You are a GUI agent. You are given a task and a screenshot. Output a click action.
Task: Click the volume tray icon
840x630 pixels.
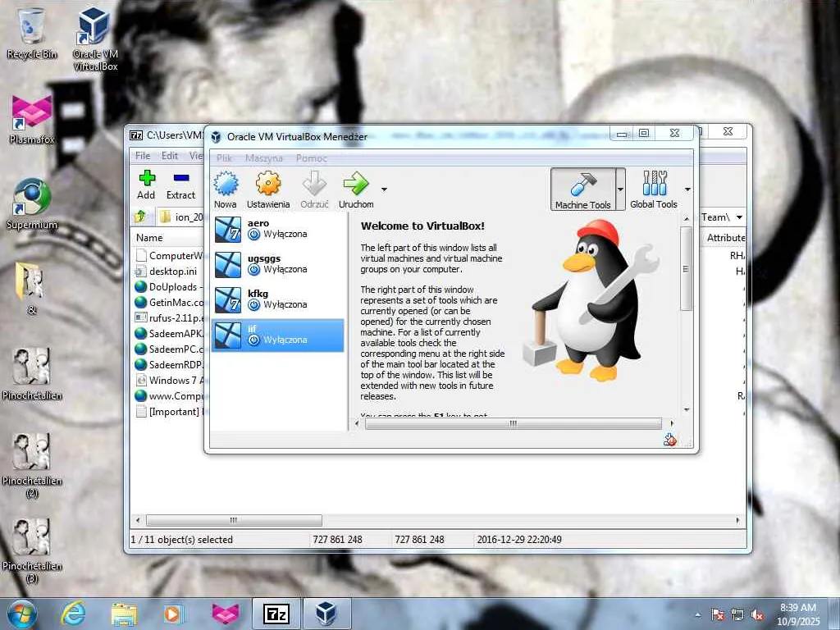click(758, 614)
